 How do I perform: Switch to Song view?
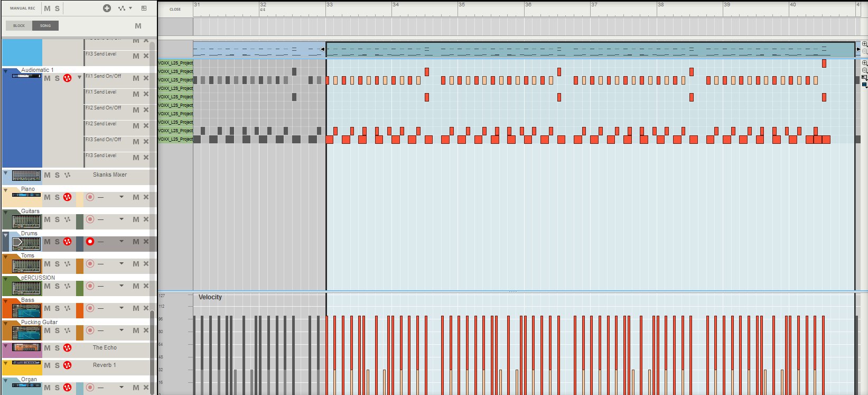click(x=45, y=25)
